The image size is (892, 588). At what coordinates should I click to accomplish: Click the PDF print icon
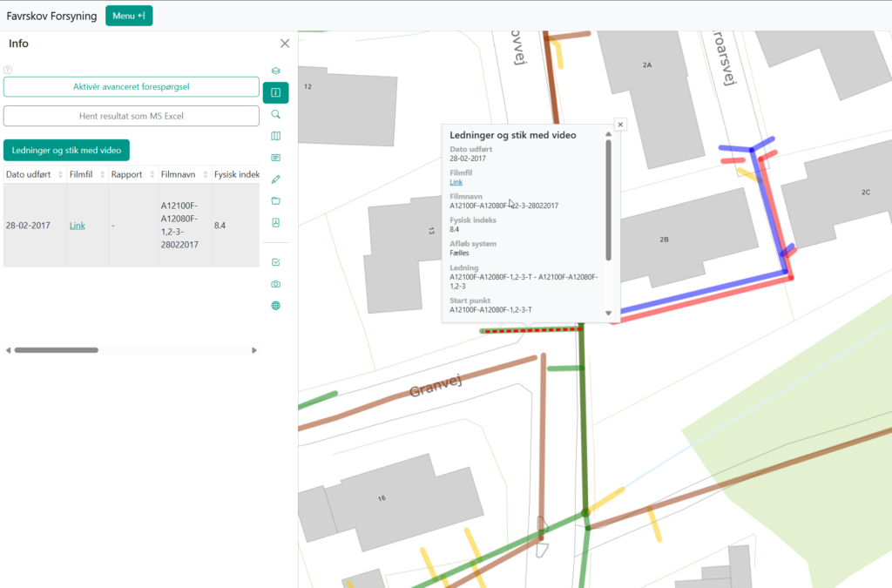coord(275,223)
